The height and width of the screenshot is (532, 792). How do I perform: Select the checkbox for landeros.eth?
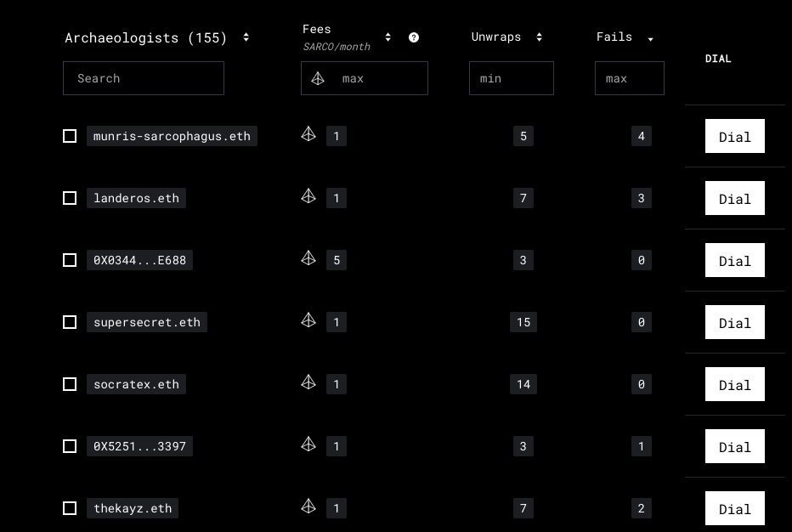coord(70,198)
